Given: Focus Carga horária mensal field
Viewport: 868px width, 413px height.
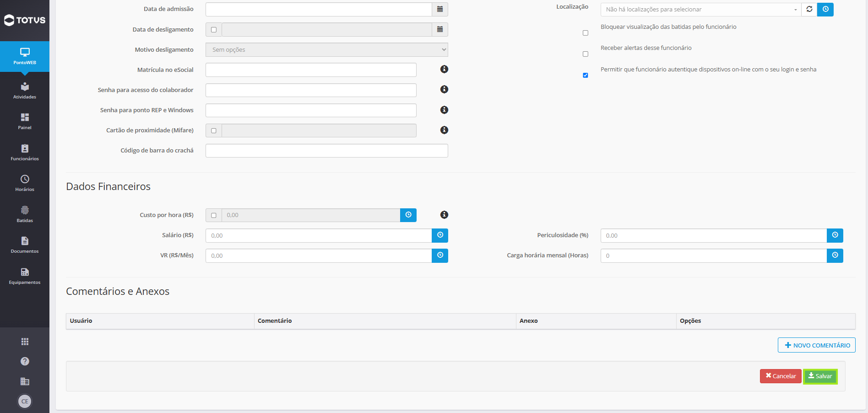Looking at the screenshot, I should 714,255.
